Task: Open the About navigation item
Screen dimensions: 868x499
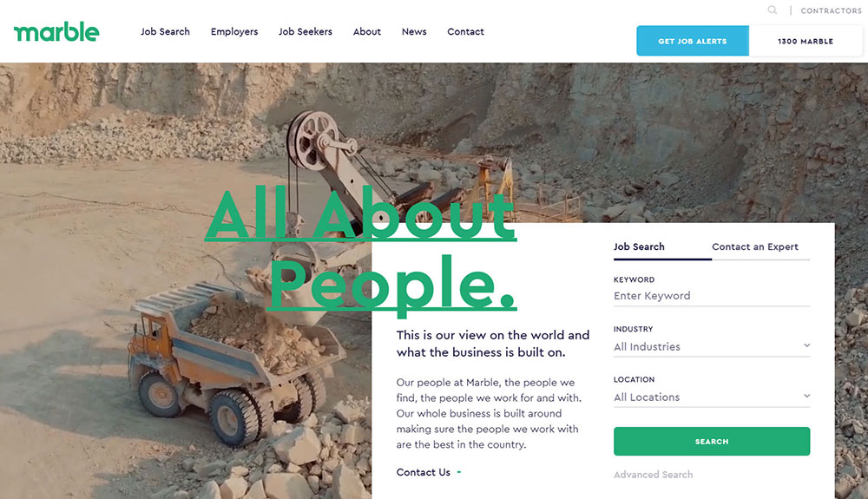Action: [367, 31]
